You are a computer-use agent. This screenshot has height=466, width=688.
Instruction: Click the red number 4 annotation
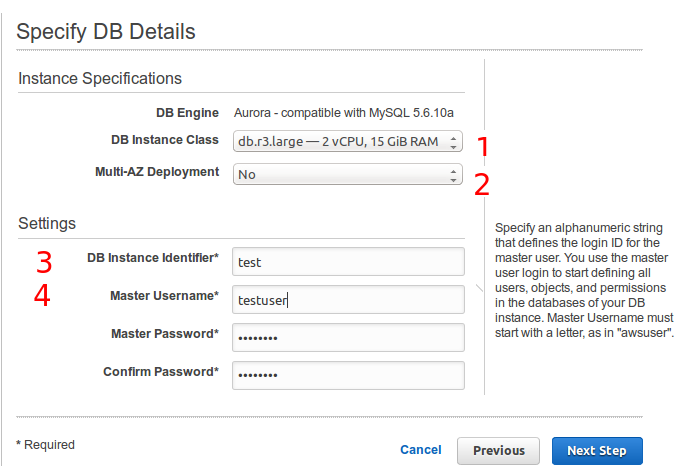pyautogui.click(x=42, y=295)
